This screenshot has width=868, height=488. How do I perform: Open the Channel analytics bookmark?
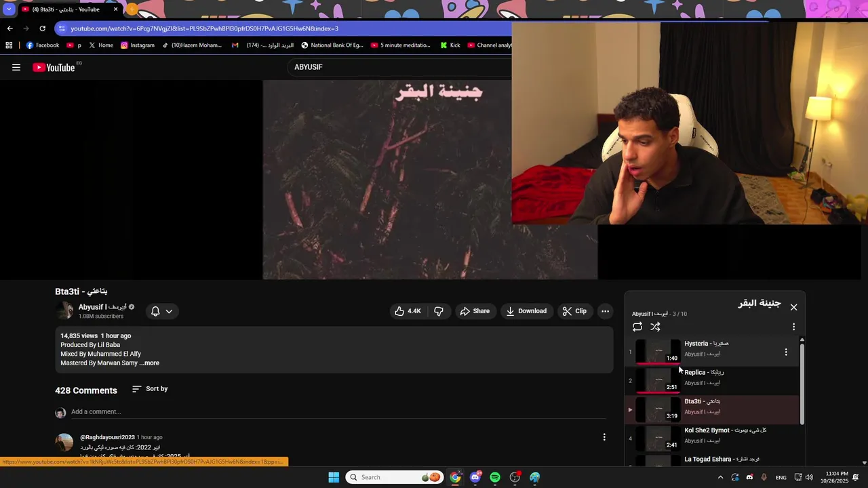click(x=490, y=45)
